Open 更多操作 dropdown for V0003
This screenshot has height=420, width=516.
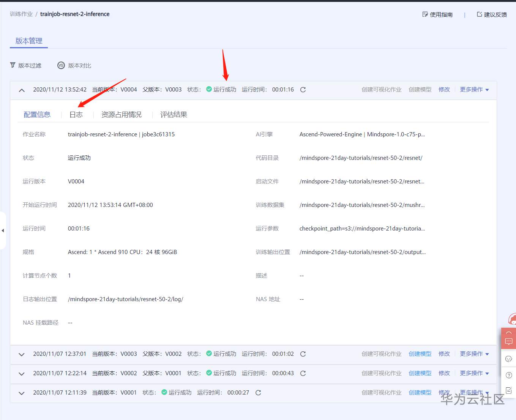point(474,354)
